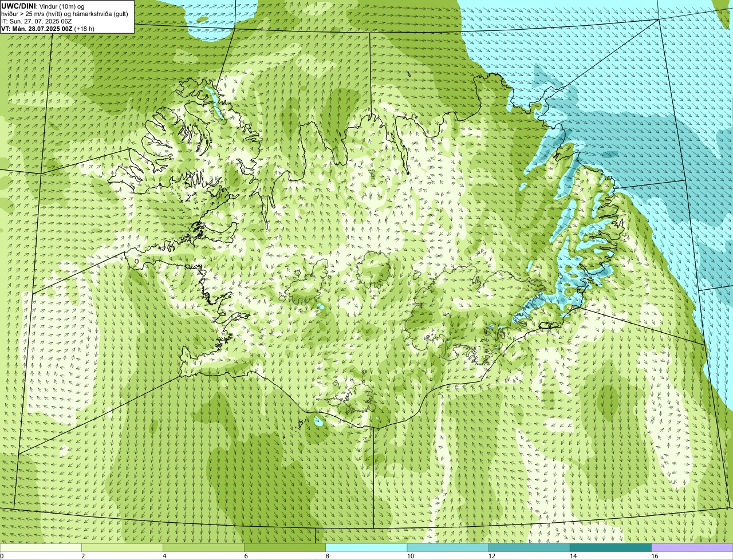Click the teal 12–14 legend swatch
The height and width of the screenshot is (560, 733).
[529, 548]
